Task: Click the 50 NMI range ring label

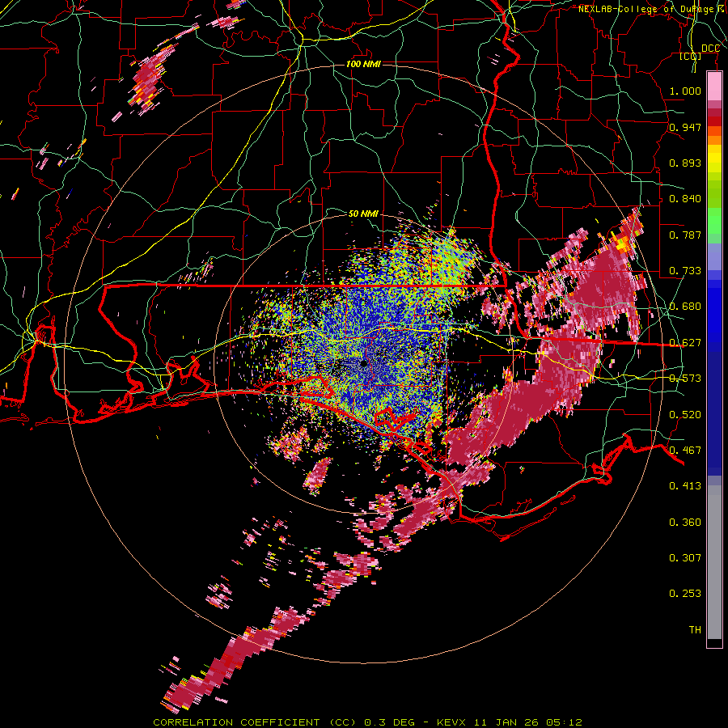Action: 363,214
